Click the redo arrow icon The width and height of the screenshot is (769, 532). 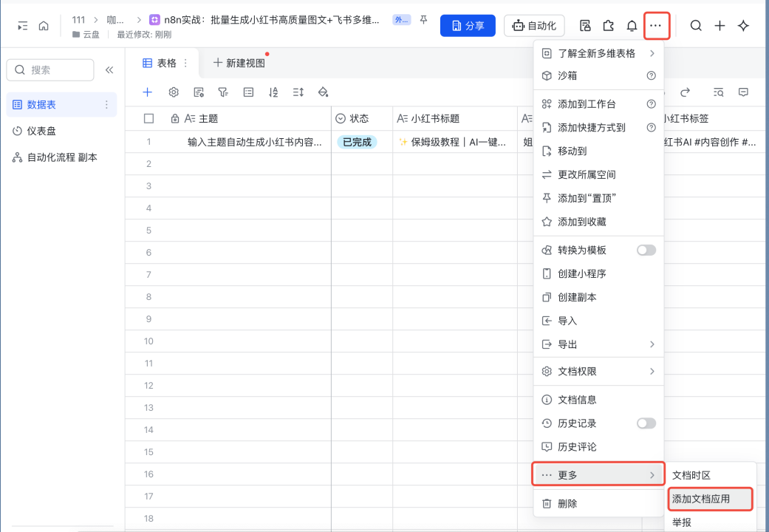tap(685, 92)
